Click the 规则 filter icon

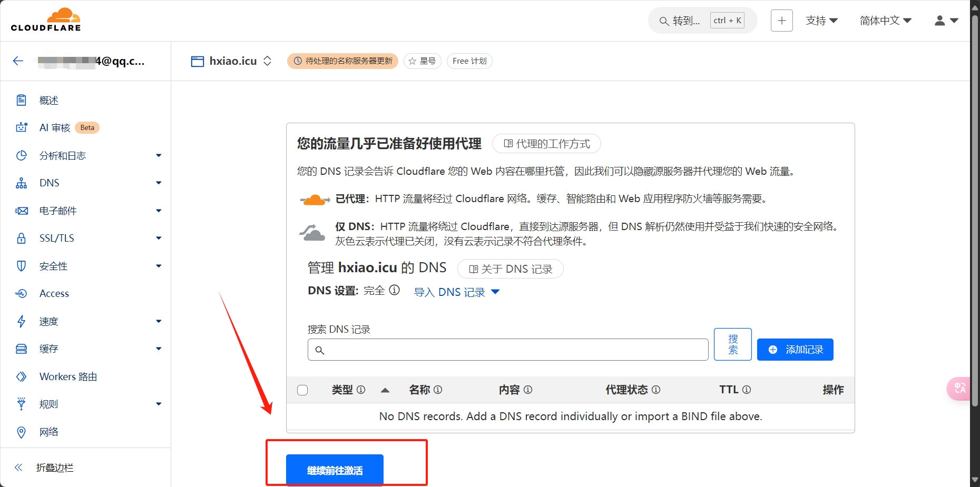tap(21, 404)
